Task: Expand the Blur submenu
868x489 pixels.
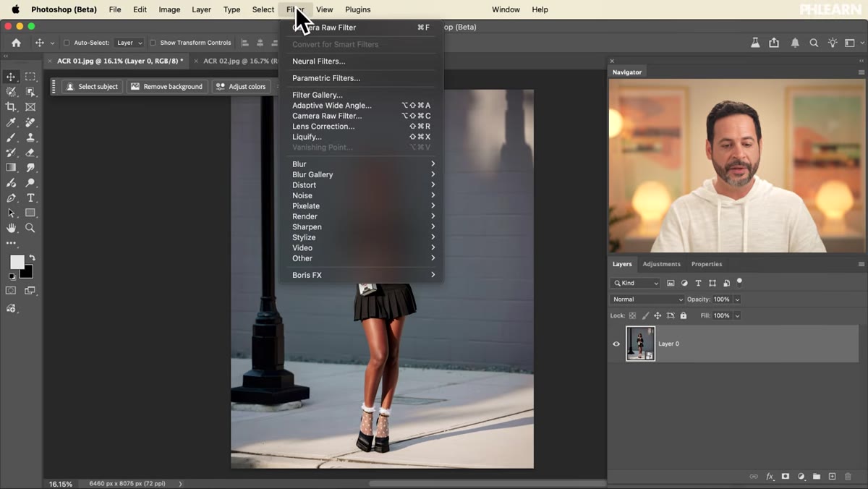Action: 362,164
